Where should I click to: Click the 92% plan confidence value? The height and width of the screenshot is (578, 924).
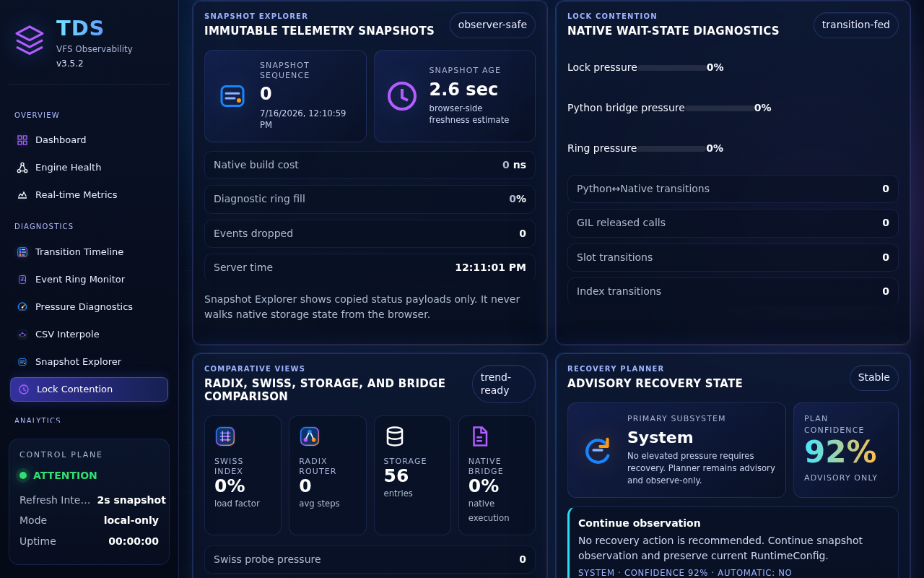pyautogui.click(x=840, y=452)
